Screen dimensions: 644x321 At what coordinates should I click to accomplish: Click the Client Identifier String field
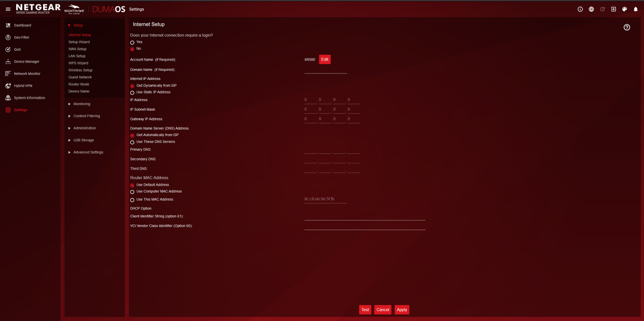click(x=365, y=217)
